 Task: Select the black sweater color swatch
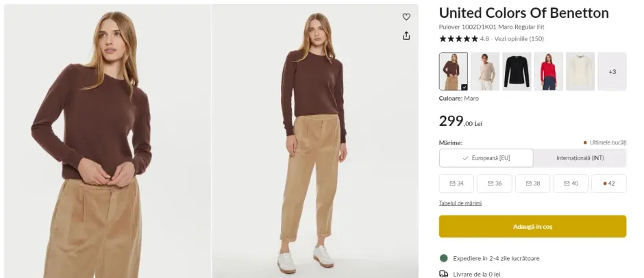coord(517,71)
